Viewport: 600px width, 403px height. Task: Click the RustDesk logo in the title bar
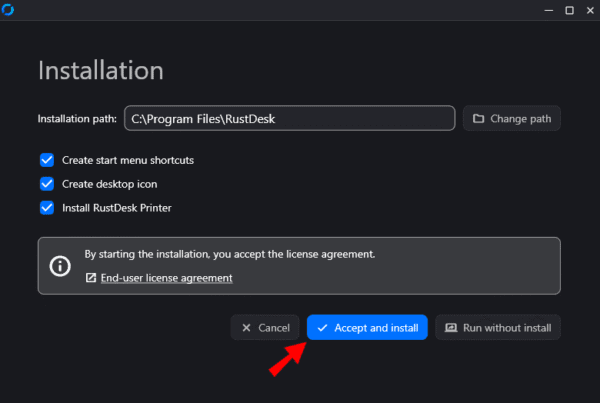coord(8,10)
